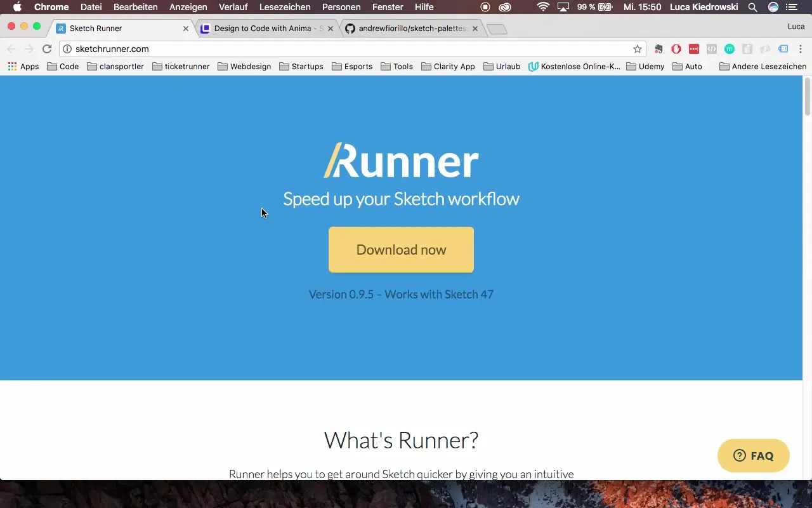Open the Tools bookmarks folder
The image size is (812, 508).
click(x=396, y=66)
